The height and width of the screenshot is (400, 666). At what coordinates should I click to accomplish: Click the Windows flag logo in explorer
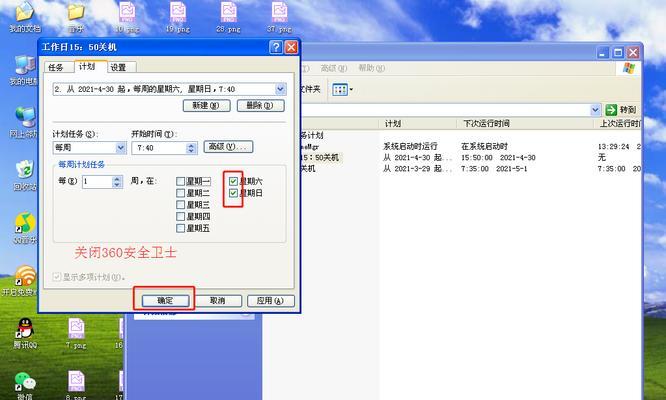[x=628, y=68]
